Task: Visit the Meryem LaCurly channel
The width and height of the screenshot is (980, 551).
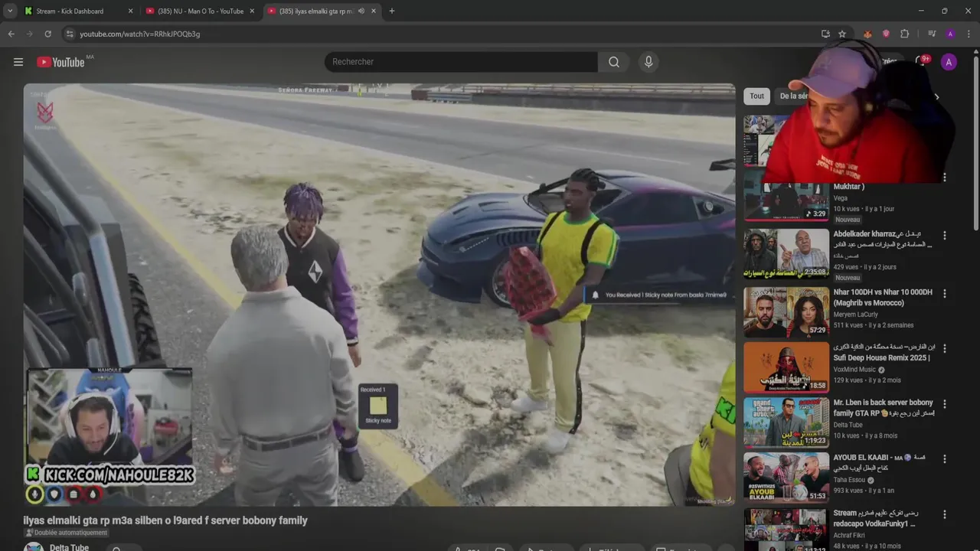Action: [856, 315]
